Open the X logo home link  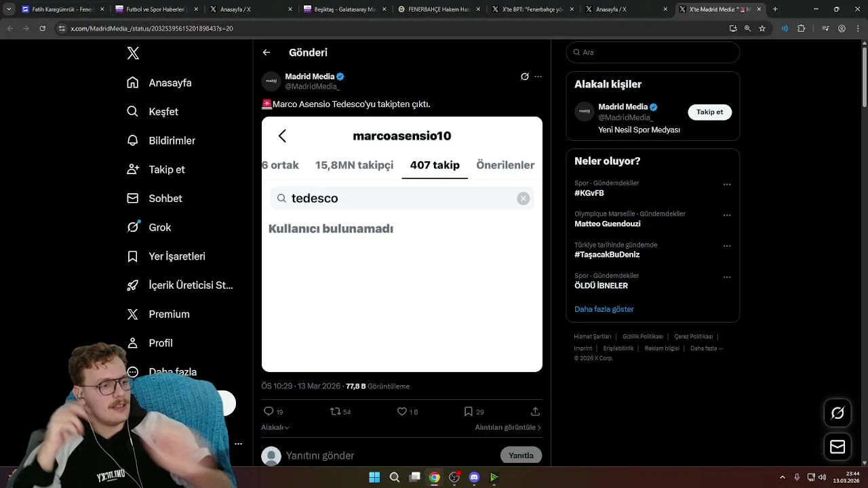[133, 54]
